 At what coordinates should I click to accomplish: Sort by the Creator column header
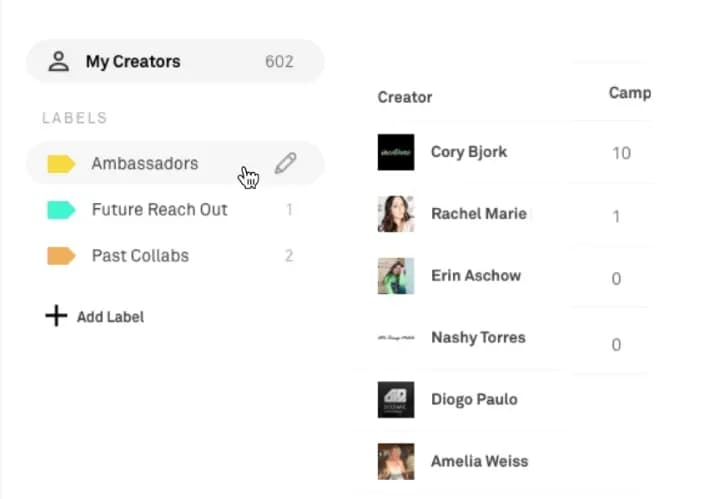point(405,97)
